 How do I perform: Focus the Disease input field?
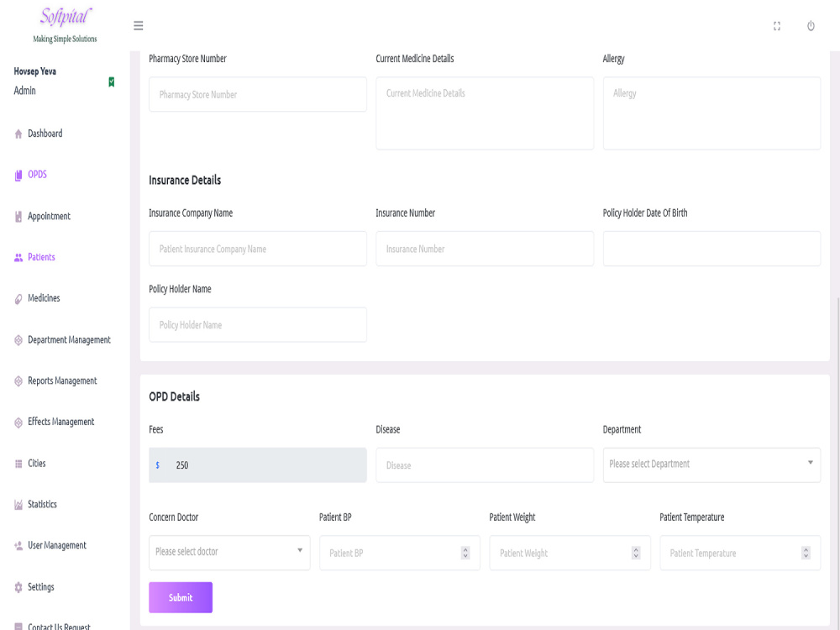485,465
